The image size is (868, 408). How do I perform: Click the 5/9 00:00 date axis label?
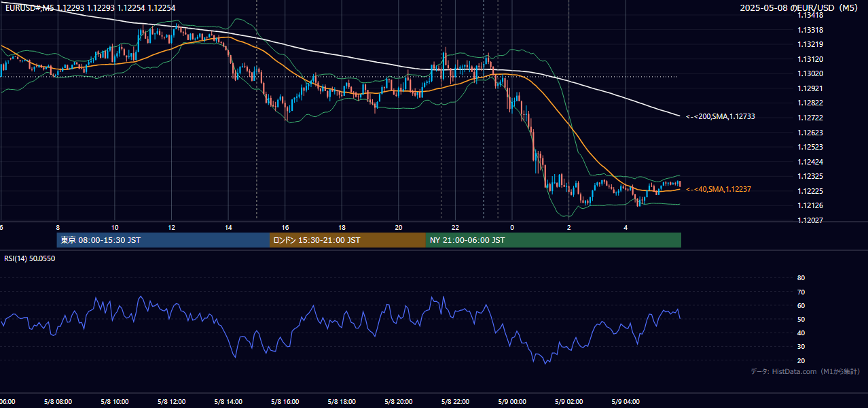coord(512,401)
